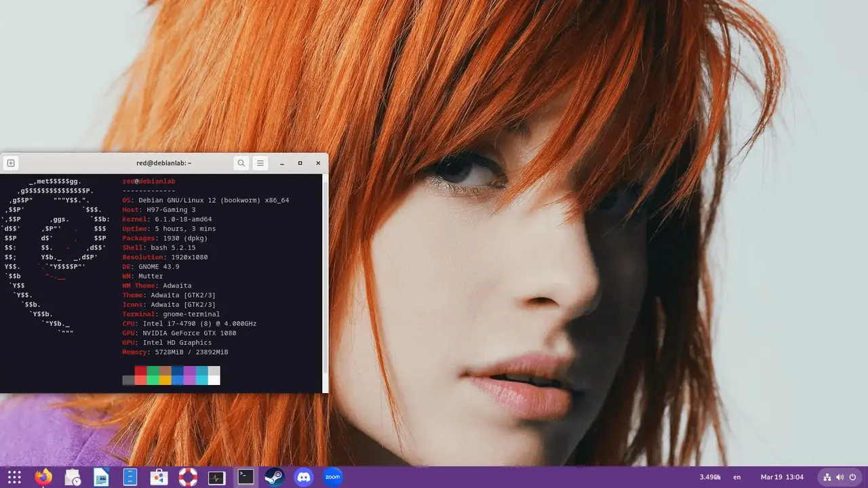Click the Resolution: 1920x1080 line

pos(165,258)
